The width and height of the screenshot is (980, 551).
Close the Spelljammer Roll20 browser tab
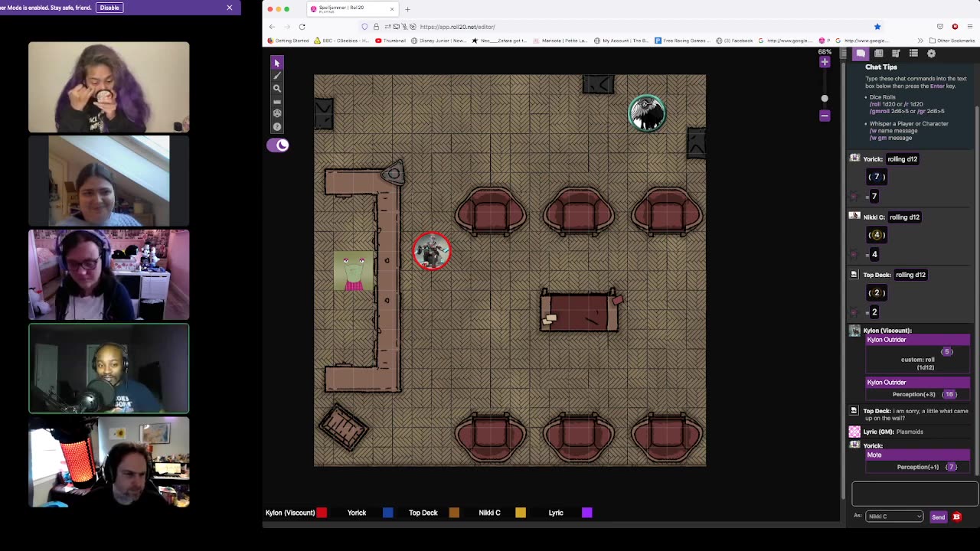[x=392, y=9]
